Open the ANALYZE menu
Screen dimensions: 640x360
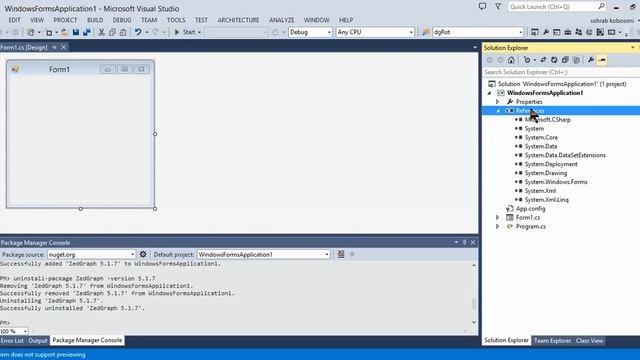tap(281, 20)
